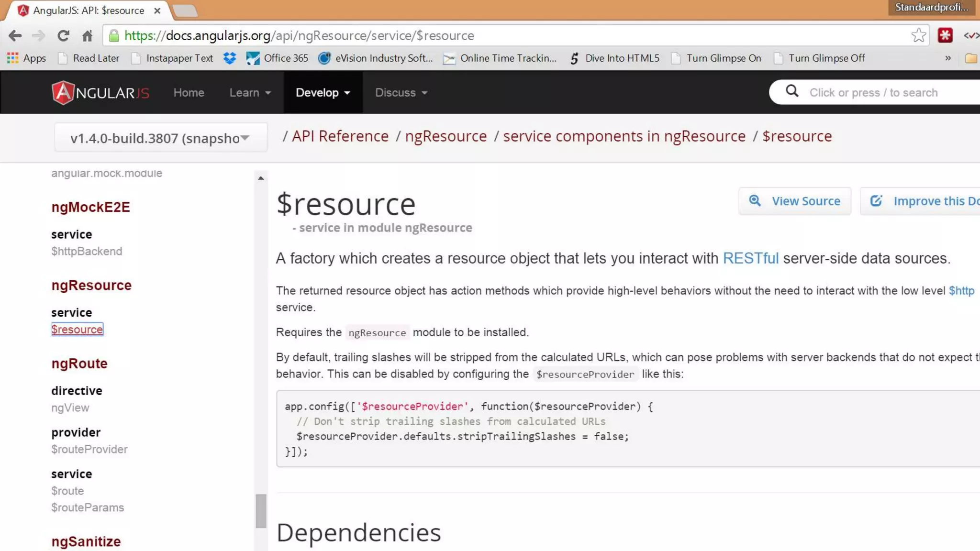The width and height of the screenshot is (980, 551).
Task: Reload the page with the refresh icon
Action: [63, 35]
